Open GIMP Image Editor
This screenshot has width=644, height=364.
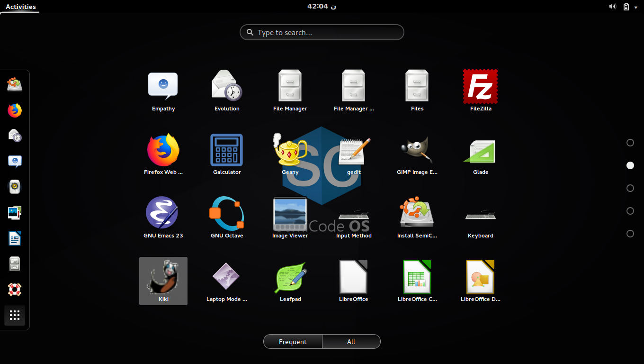pos(417,154)
